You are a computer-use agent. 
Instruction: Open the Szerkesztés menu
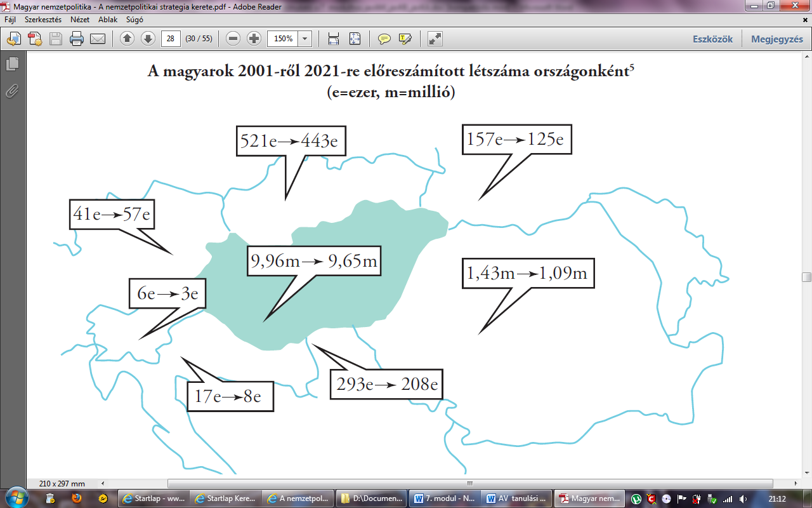pyautogui.click(x=43, y=20)
